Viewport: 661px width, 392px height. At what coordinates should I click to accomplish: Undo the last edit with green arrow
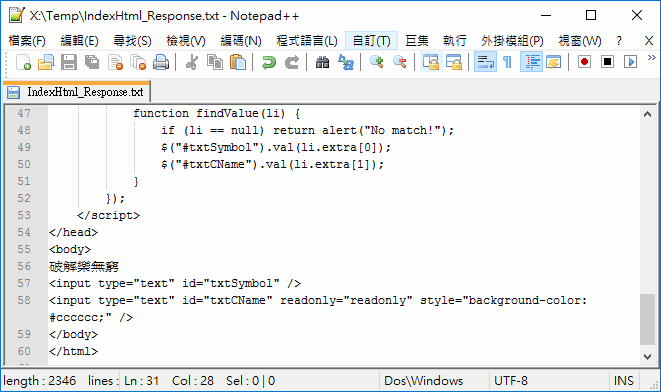click(269, 62)
